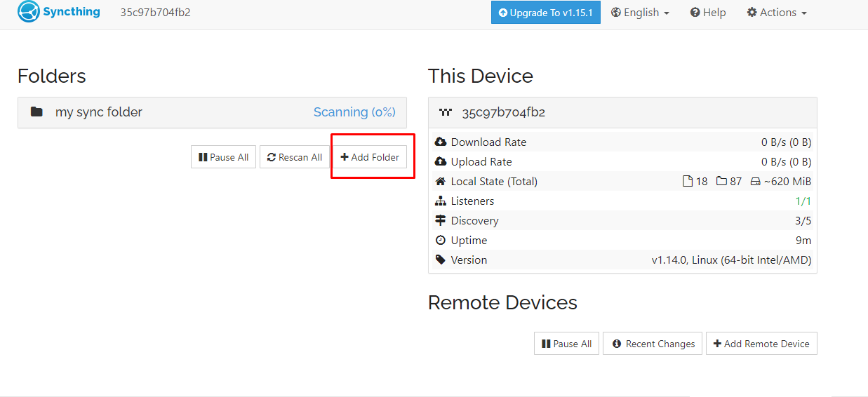The image size is (868, 397).
Task: Click the Discovery signpost icon
Action: [x=441, y=220]
